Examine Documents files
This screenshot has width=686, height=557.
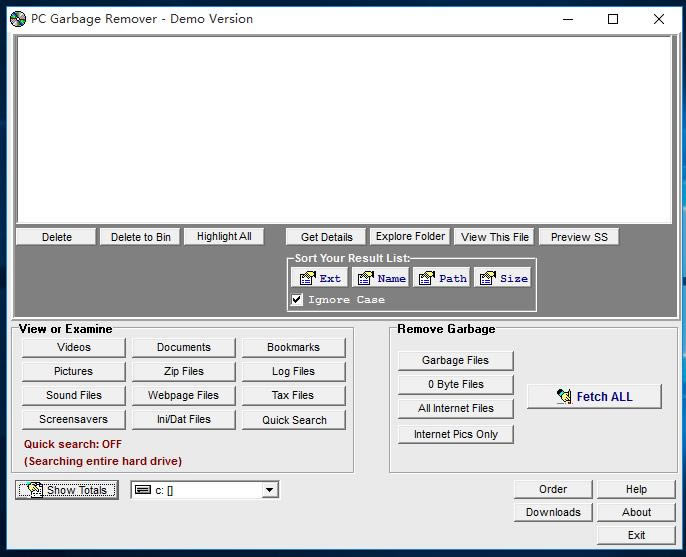(184, 347)
